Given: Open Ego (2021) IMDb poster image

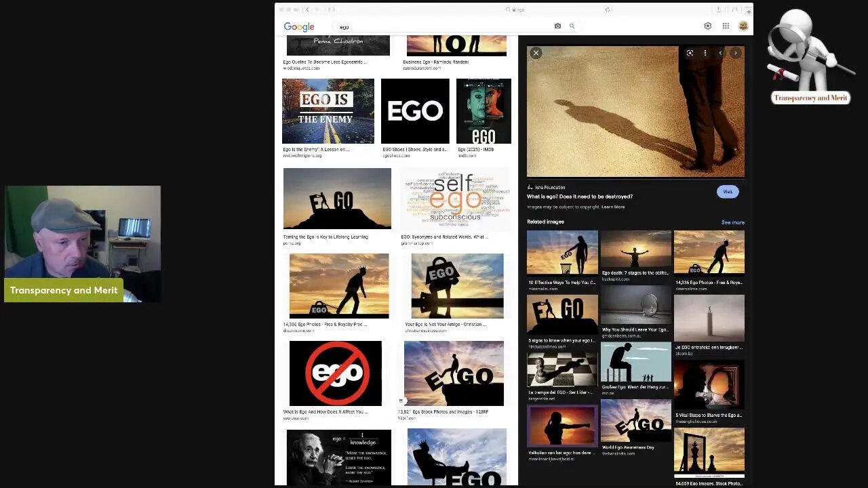Looking at the screenshot, I should pyautogui.click(x=484, y=111).
